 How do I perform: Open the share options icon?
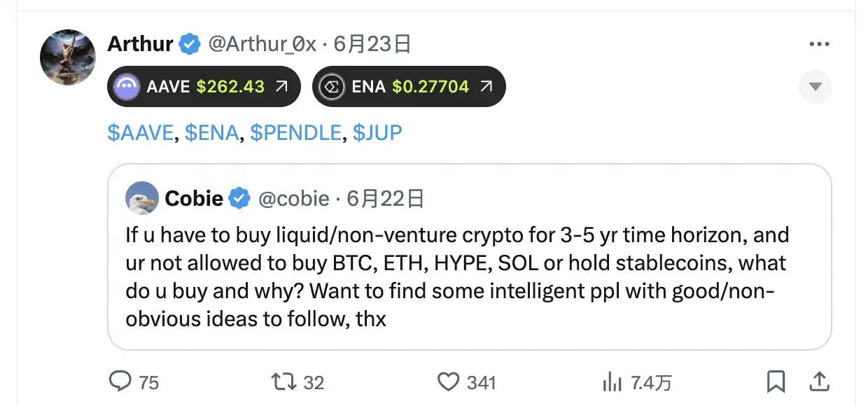[x=819, y=382]
